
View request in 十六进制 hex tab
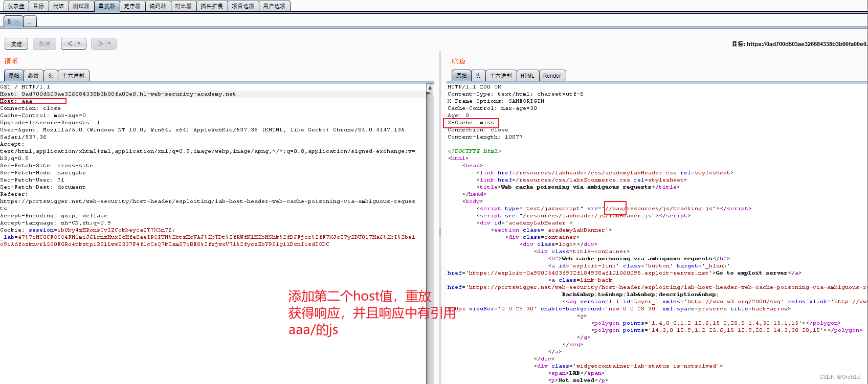tap(73, 76)
